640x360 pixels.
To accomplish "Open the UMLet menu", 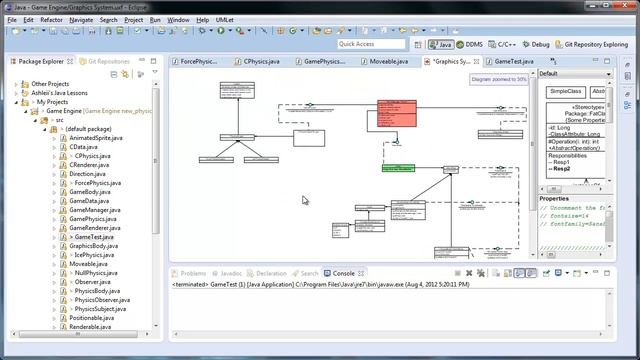I will pyautogui.click(x=224, y=20).
